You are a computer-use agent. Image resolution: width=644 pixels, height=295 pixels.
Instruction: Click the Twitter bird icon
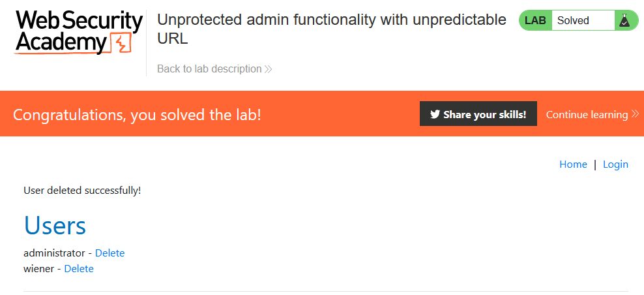(x=435, y=114)
